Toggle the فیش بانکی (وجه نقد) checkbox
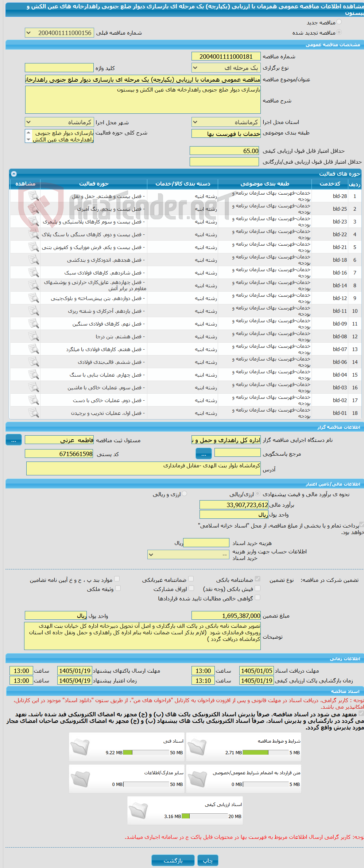Screen dimensions: 364x868 click(x=257, y=588)
